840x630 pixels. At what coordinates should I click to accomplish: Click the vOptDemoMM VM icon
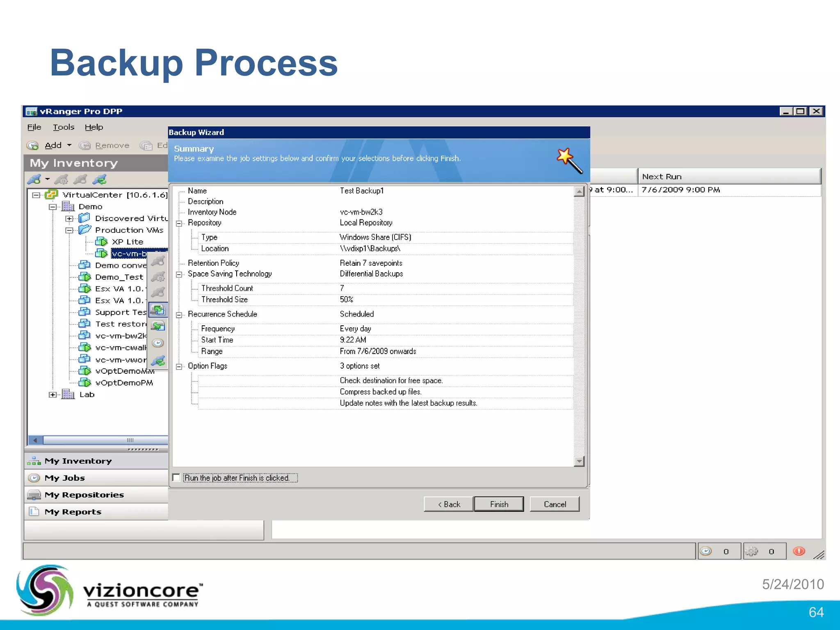[x=84, y=371]
